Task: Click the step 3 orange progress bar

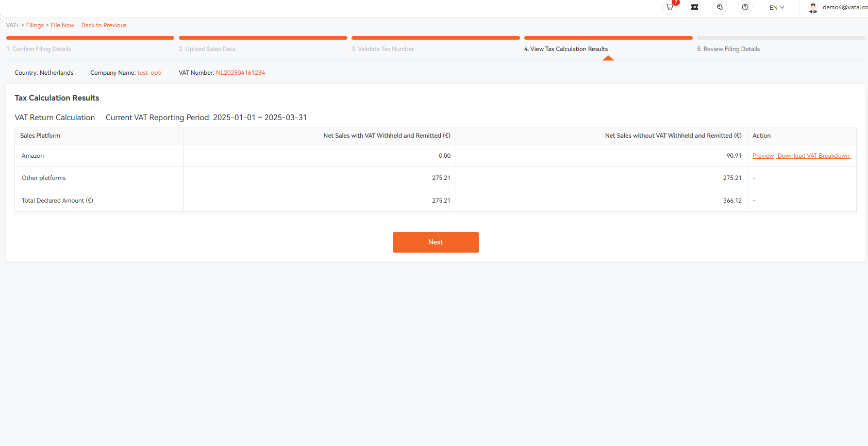Action: (436, 38)
